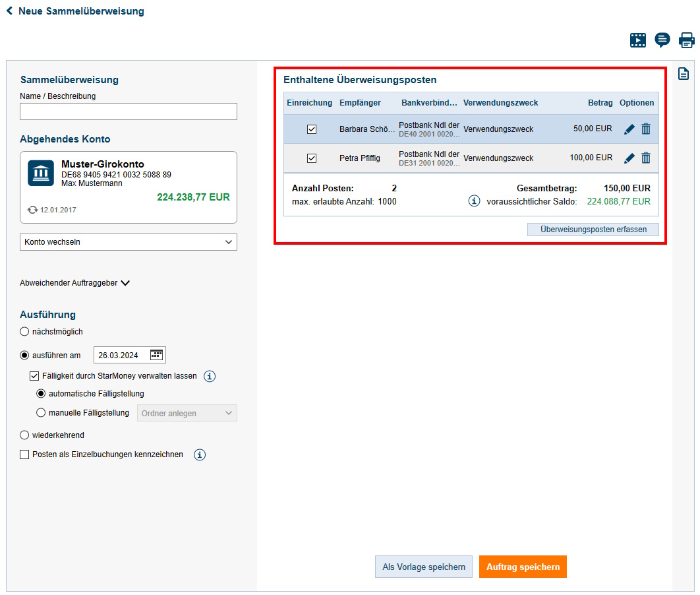Uncheck Einreichung for Petra Pfiffig row
The width and height of the screenshot is (700, 595).
[312, 158]
